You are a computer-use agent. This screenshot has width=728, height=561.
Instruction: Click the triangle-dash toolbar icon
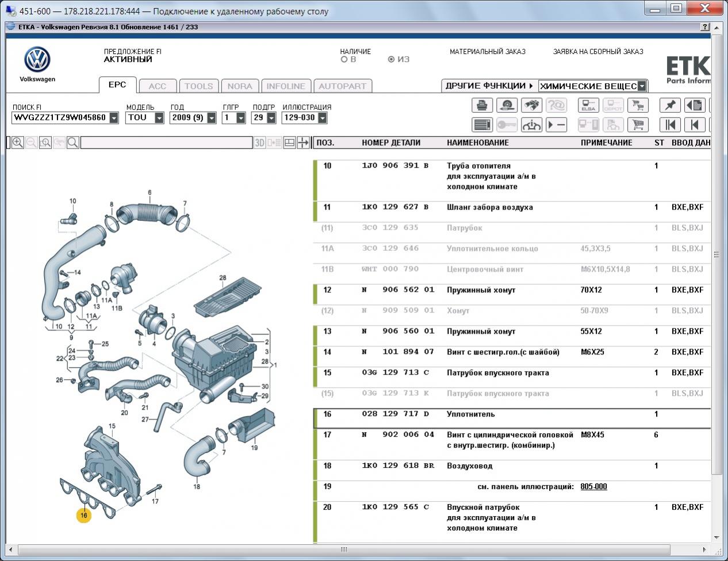[x=556, y=124]
